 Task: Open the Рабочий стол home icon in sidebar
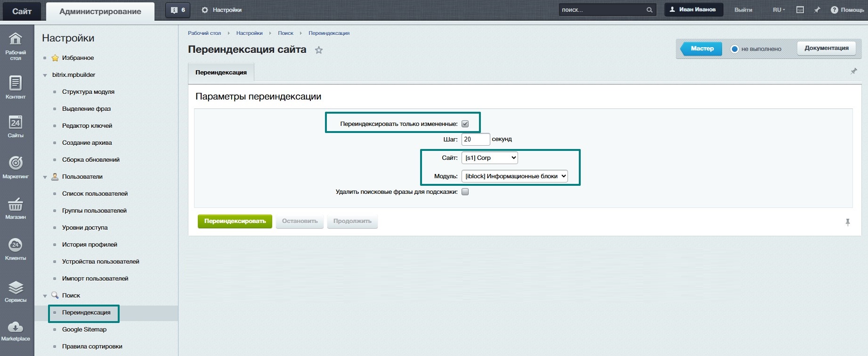point(16,39)
